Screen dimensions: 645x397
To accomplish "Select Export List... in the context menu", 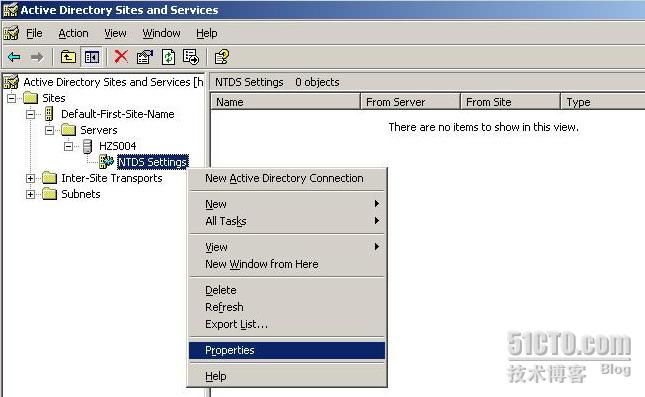I will pos(287,324).
